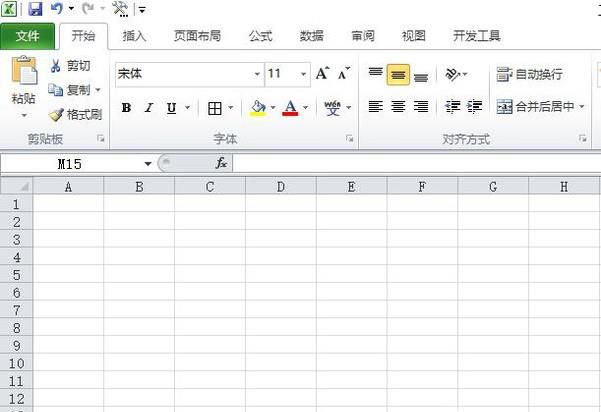Expand 合并后居中 dropdown arrow
The height and width of the screenshot is (412, 601).
582,107
